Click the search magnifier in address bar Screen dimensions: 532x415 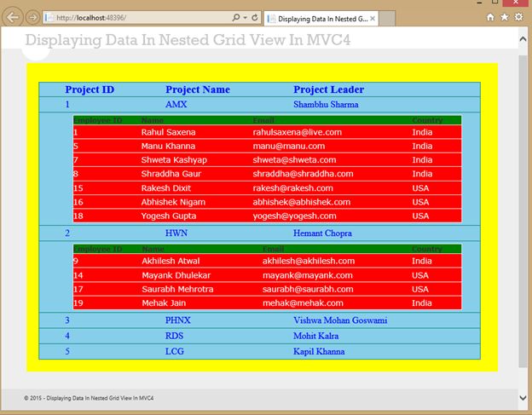coord(236,17)
